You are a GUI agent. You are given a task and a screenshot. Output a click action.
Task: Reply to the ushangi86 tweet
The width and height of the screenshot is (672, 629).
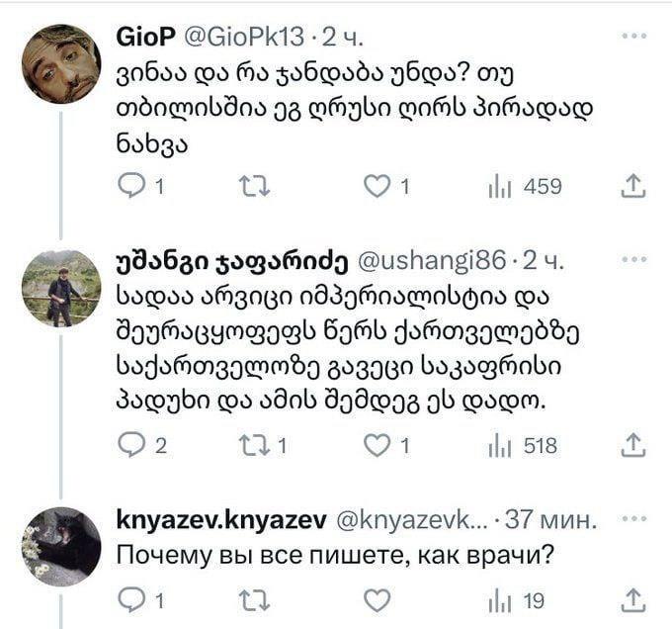point(131,446)
